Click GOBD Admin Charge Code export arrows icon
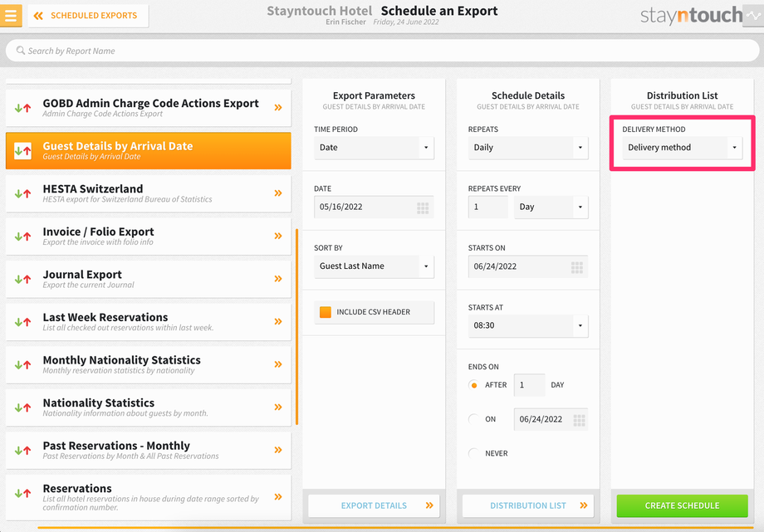The width and height of the screenshot is (764, 532). (x=23, y=108)
